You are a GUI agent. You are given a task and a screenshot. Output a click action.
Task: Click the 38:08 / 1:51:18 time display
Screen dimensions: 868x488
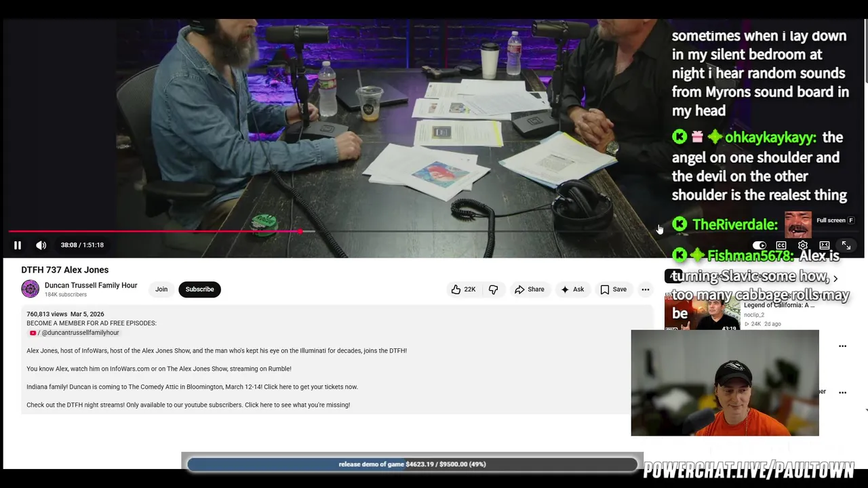pos(82,245)
